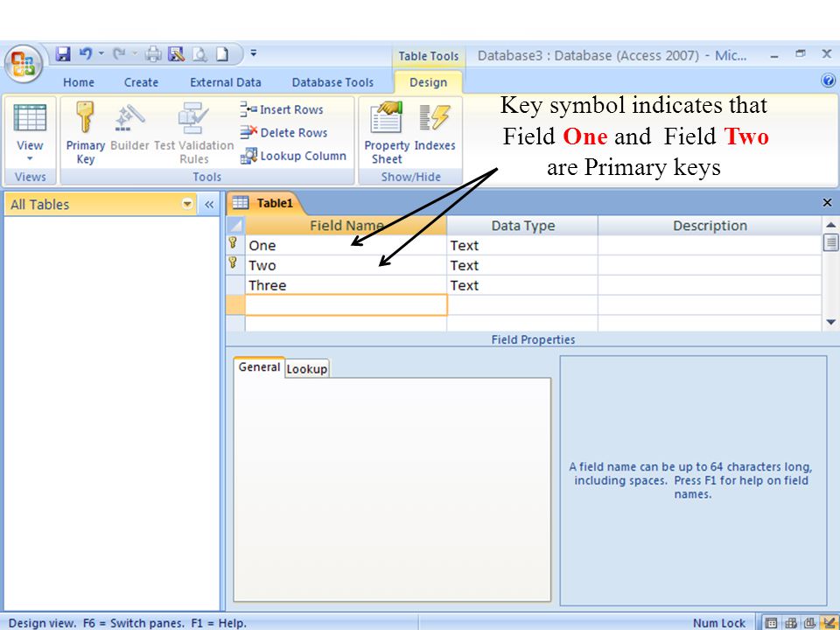Click the design grid scrollbar thumb
The width and height of the screenshot is (840, 630).
(x=830, y=242)
